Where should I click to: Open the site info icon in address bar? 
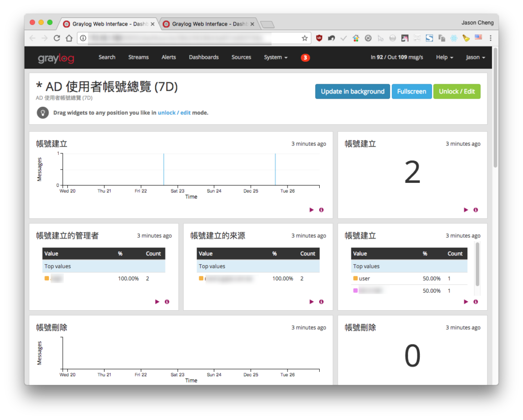pyautogui.click(x=83, y=38)
